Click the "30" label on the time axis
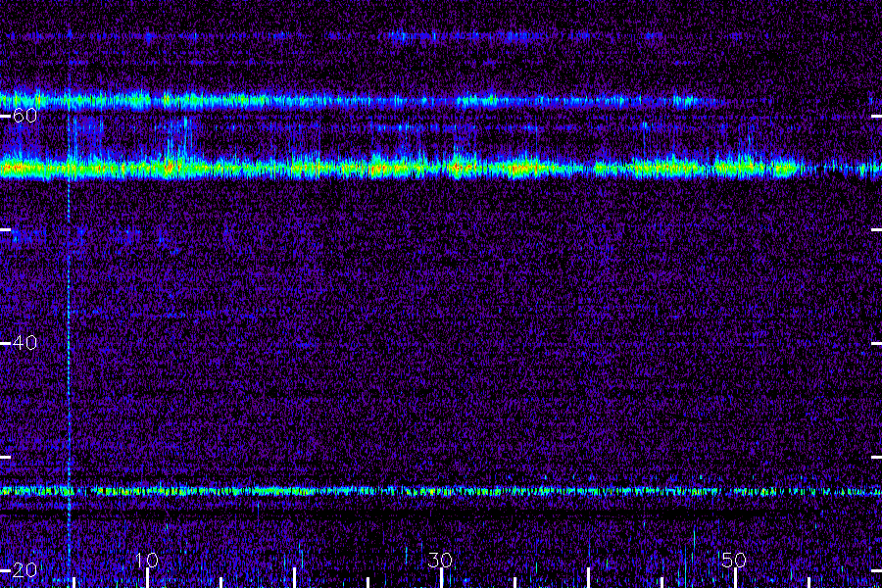 [440, 560]
